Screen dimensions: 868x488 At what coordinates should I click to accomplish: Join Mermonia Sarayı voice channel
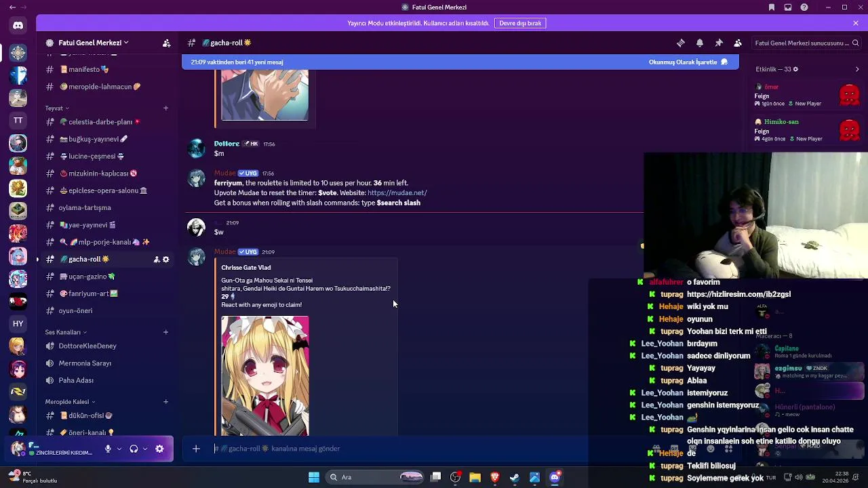(107, 363)
